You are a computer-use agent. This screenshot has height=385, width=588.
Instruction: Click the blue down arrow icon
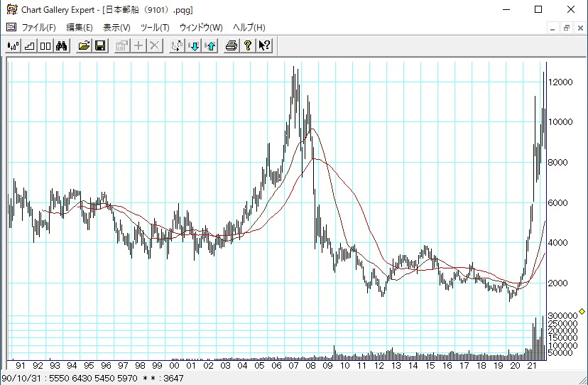(x=193, y=46)
